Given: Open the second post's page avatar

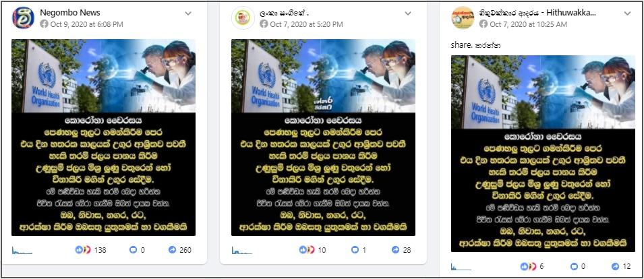Looking at the screenshot, I should (x=243, y=18).
